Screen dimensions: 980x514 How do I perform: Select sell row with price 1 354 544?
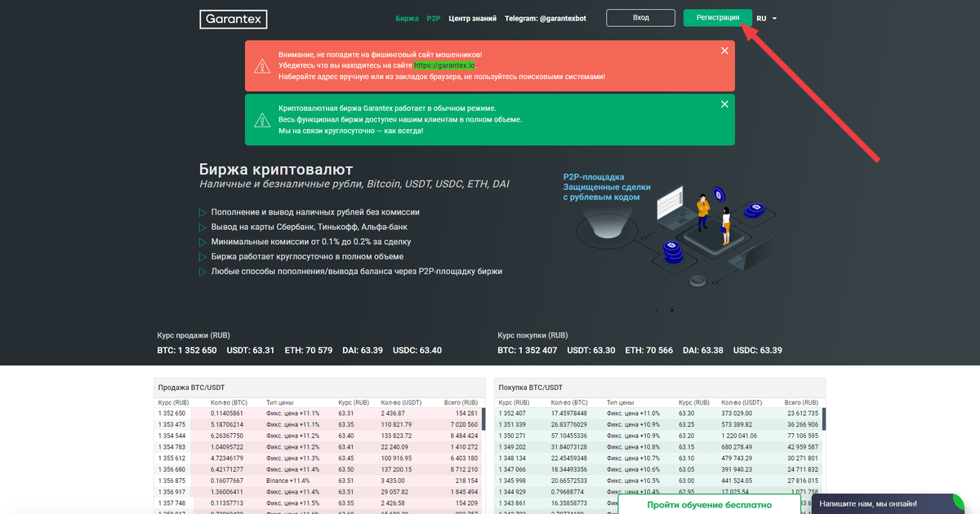tap(318, 436)
